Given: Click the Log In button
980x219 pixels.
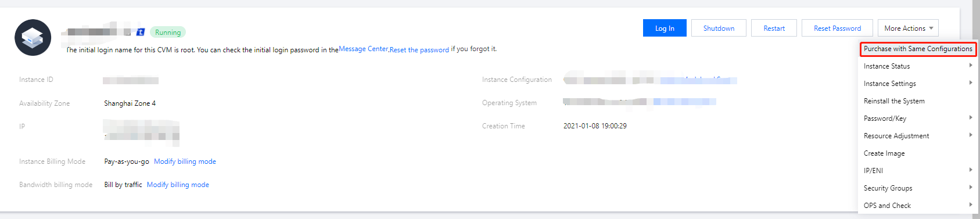Looking at the screenshot, I should coord(665,28).
